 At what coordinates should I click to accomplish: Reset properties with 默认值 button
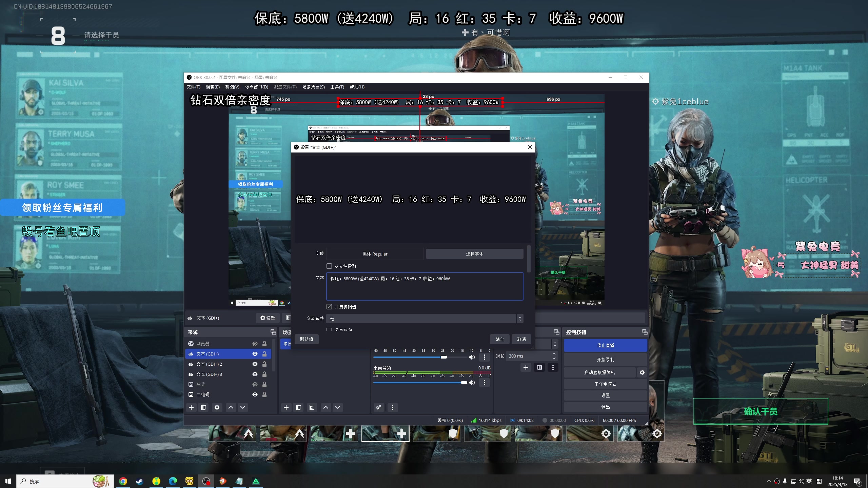[x=307, y=339]
